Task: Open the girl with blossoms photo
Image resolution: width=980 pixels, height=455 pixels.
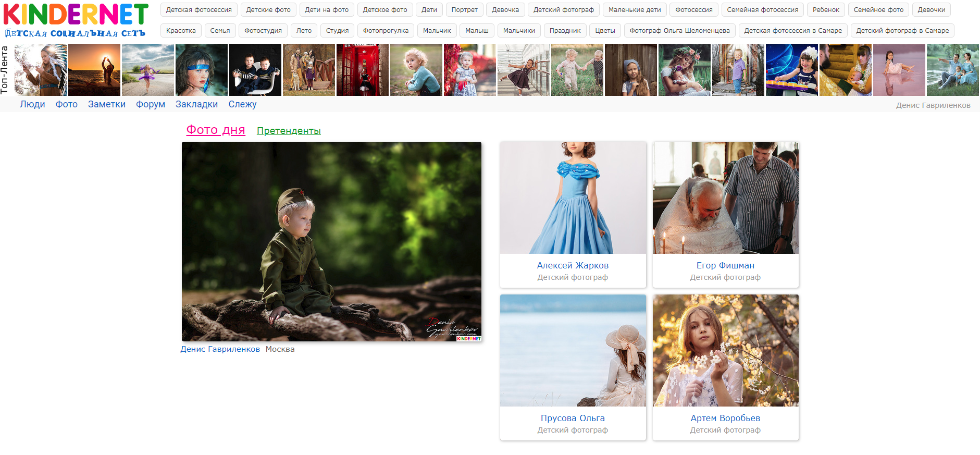Action: point(725,350)
